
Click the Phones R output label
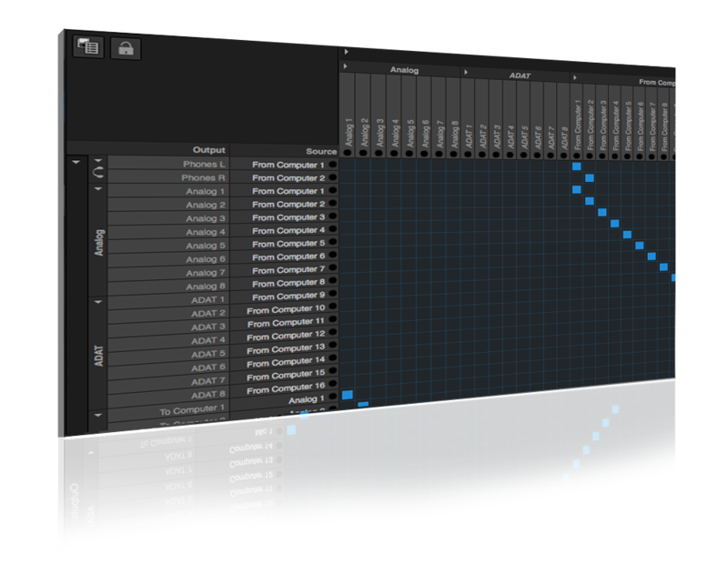coord(203,177)
